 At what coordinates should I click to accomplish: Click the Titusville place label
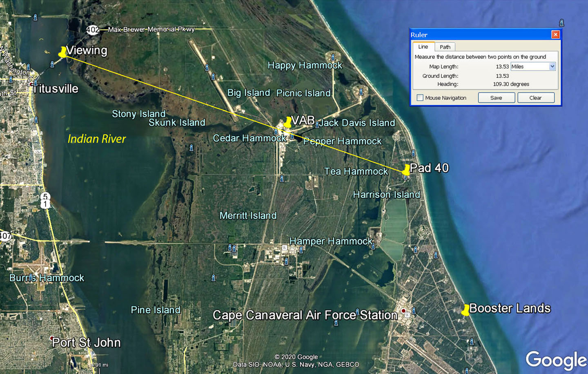[56, 89]
